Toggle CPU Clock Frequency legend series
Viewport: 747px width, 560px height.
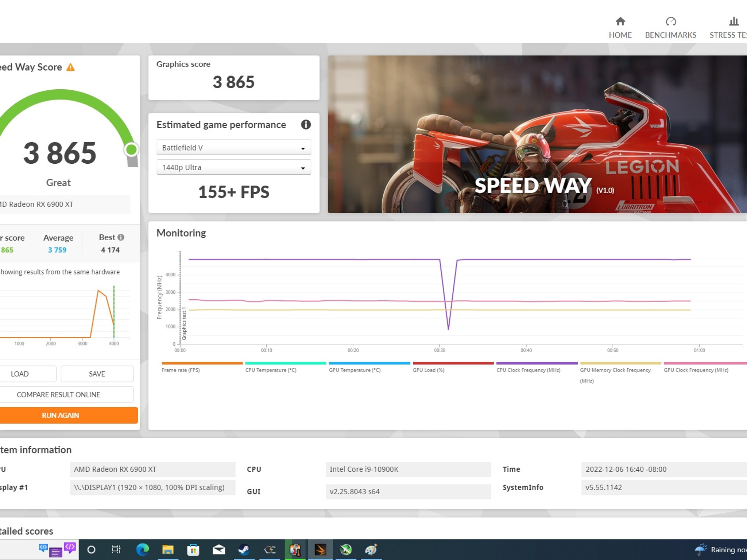(537, 367)
